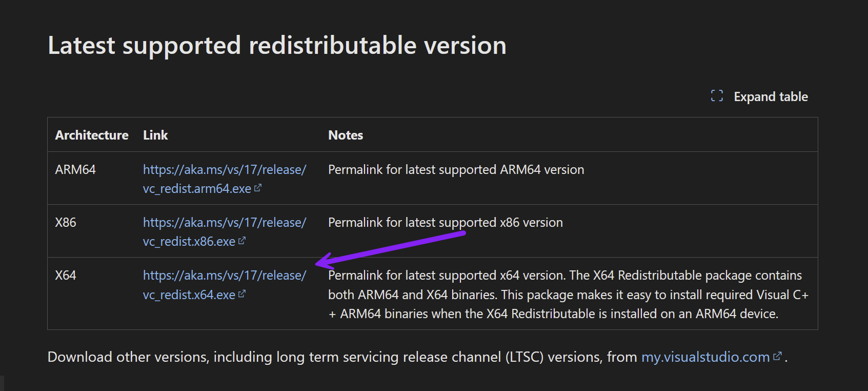The image size is (868, 391).
Task: Click the "Download other versions" paragraph text
Action: point(308,357)
